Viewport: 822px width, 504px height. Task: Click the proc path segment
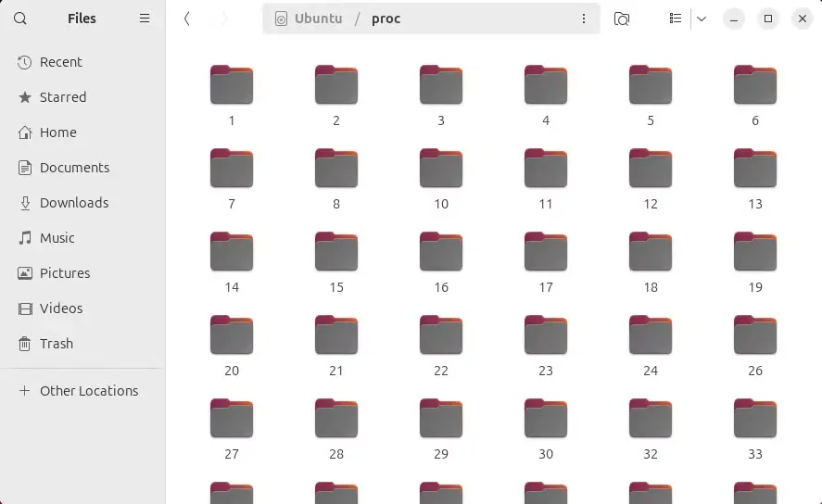386,19
